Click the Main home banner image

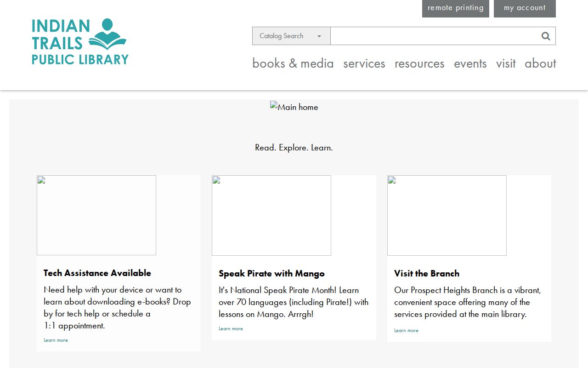[x=294, y=107]
